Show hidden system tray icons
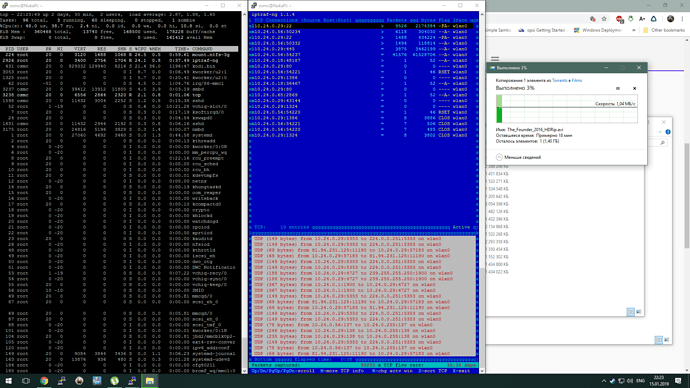 [x=604, y=381]
